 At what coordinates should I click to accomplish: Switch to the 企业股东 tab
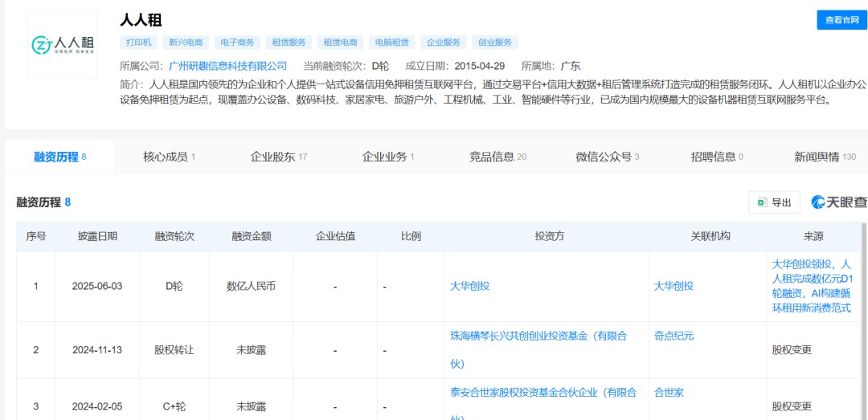[278, 157]
